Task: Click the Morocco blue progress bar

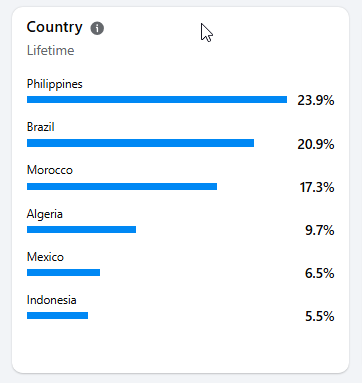Action: coord(122,186)
